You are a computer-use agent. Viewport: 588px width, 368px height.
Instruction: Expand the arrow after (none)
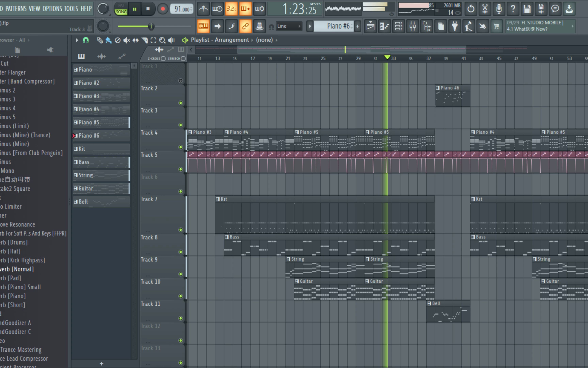[276, 40]
